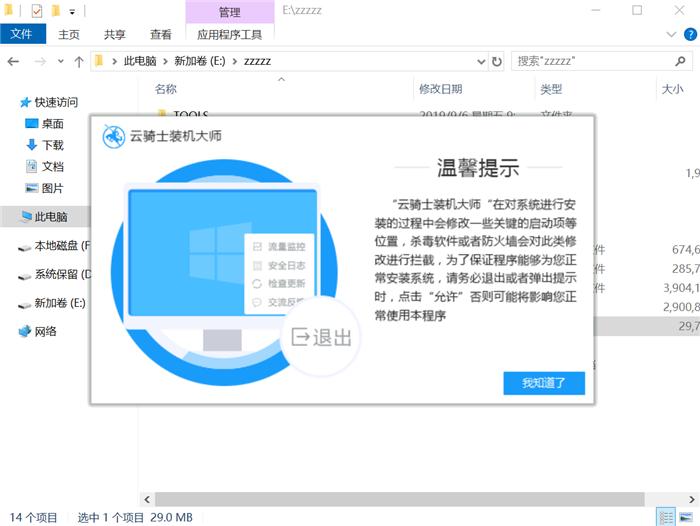Image resolution: width=700 pixels, height=526 pixels.
Task: Click quick access new folder icon
Action: pos(56,10)
